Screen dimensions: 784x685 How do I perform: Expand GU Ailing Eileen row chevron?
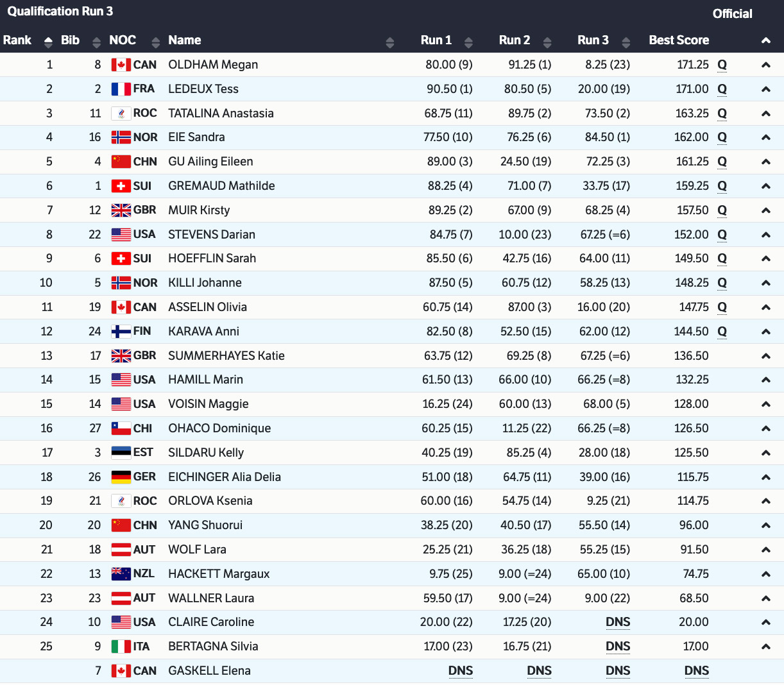765,162
